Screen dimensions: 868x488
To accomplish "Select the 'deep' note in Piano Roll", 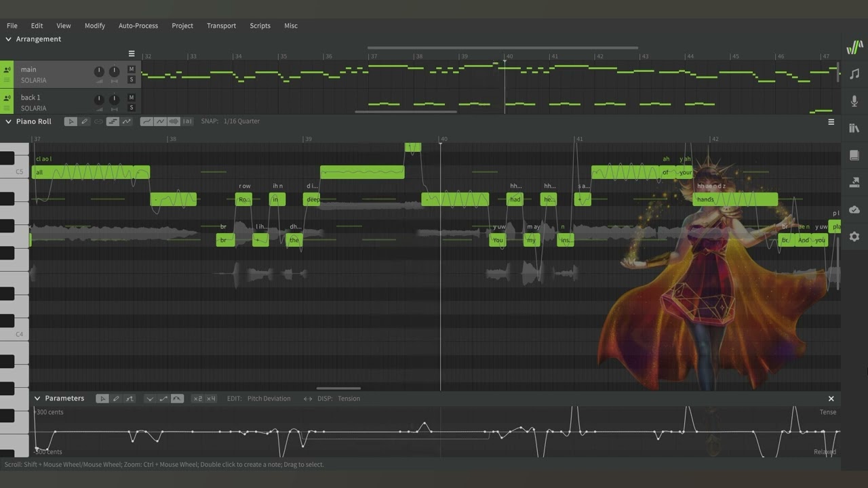I will (313, 199).
